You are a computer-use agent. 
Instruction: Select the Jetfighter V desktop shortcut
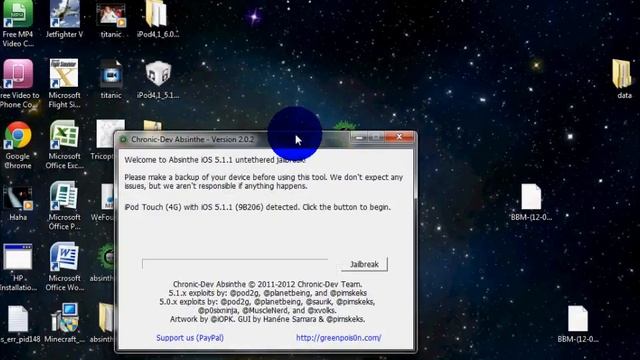64,14
